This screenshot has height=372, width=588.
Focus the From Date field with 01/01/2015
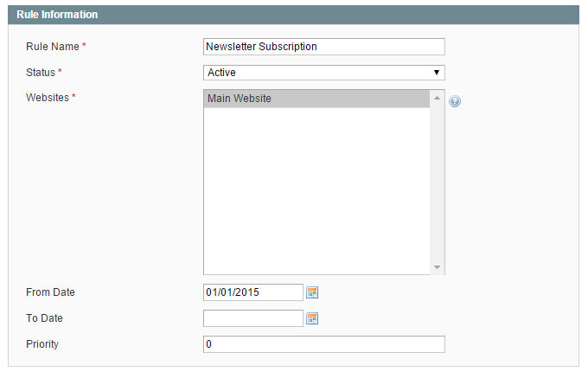coord(253,292)
